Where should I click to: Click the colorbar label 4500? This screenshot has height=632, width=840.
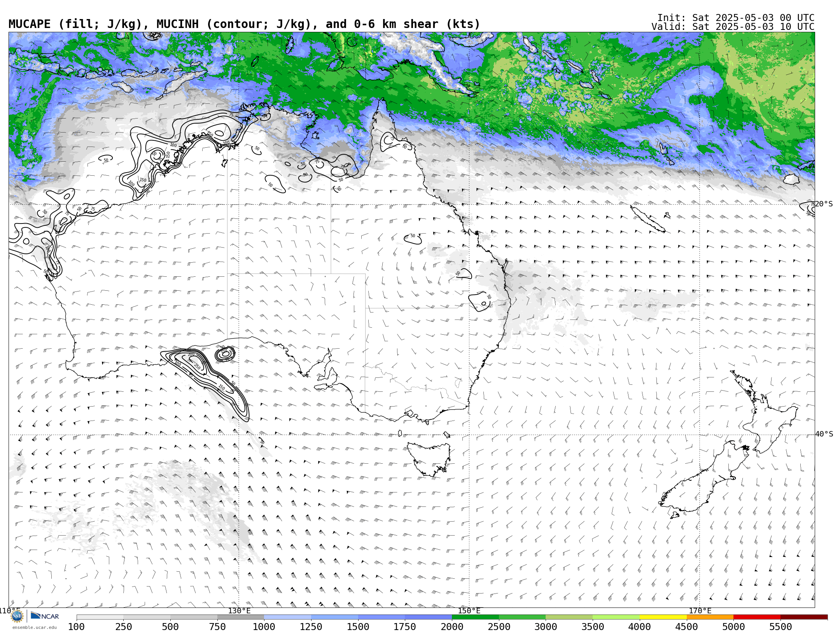(686, 627)
